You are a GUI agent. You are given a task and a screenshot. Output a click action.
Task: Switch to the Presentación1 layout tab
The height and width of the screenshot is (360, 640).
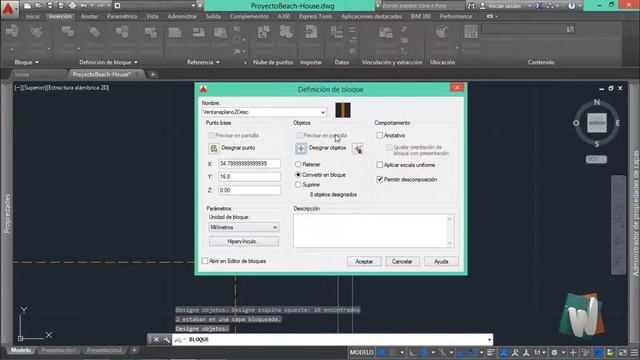tap(58, 350)
